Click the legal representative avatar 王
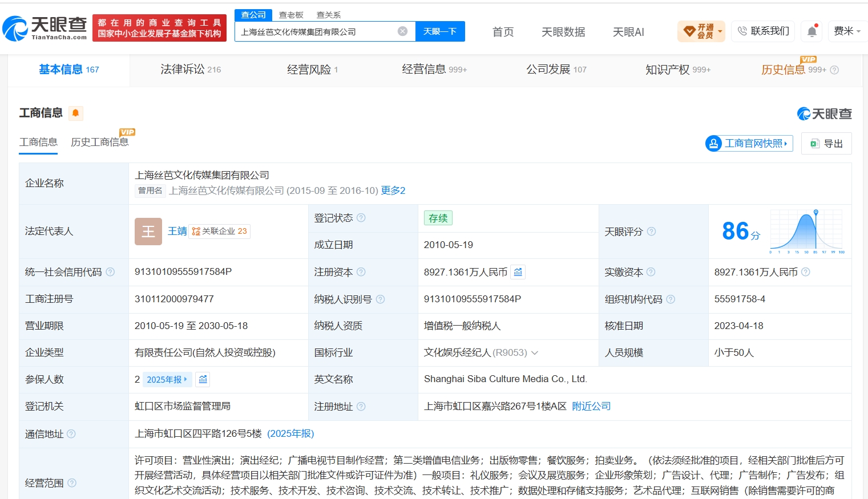The image size is (868, 499). (x=148, y=232)
